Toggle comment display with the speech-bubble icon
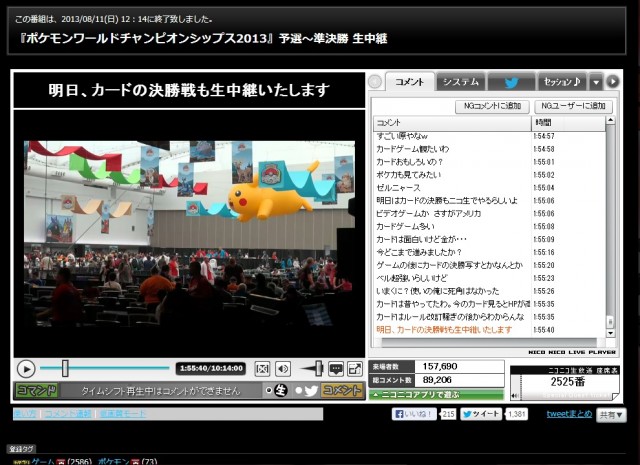Image resolution: width=640 pixels, height=465 pixels. point(336,369)
